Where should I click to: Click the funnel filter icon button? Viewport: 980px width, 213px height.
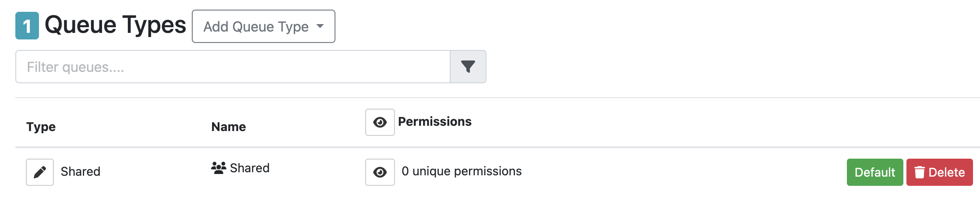click(468, 67)
